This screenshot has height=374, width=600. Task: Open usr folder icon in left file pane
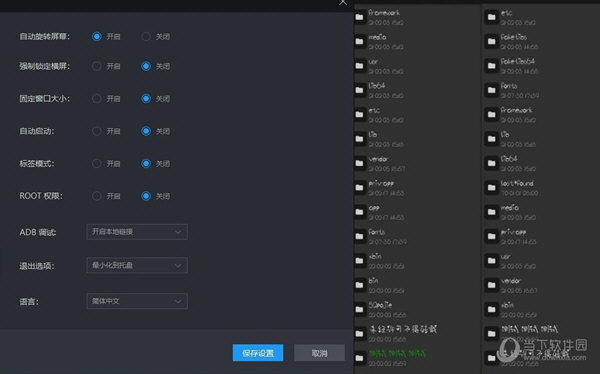pos(359,66)
